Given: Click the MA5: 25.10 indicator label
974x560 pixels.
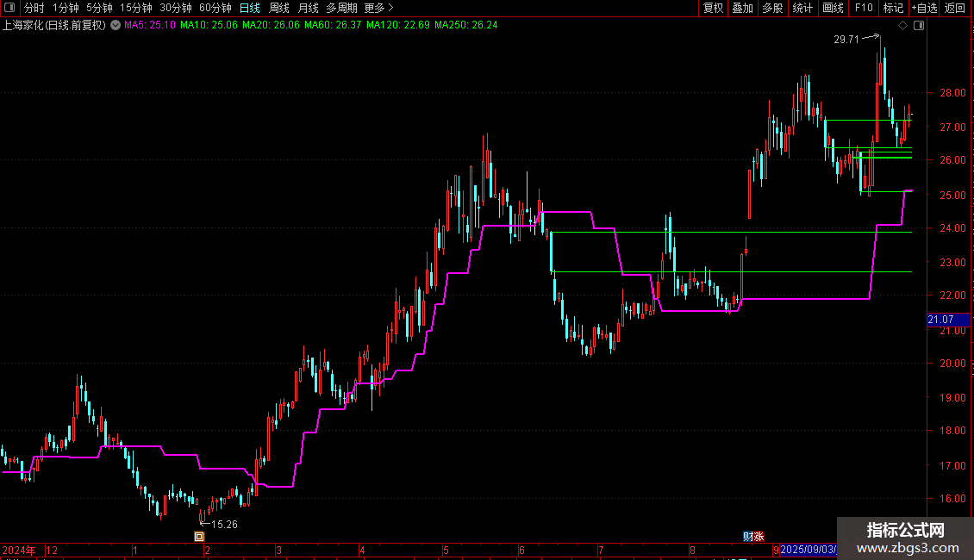Looking at the screenshot, I should (x=150, y=25).
